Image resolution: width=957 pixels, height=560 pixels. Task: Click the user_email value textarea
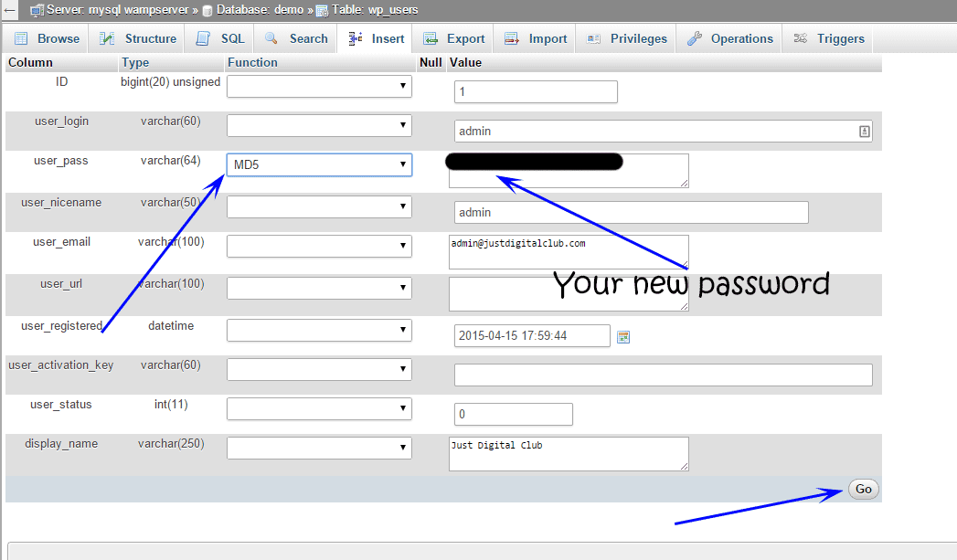click(569, 252)
